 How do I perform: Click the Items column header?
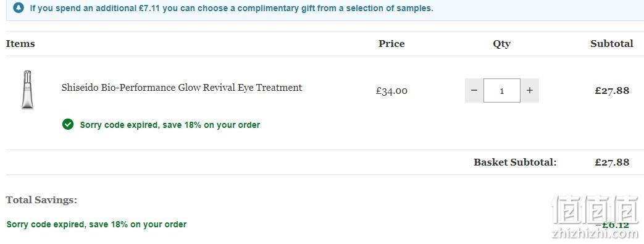pyautogui.click(x=20, y=43)
